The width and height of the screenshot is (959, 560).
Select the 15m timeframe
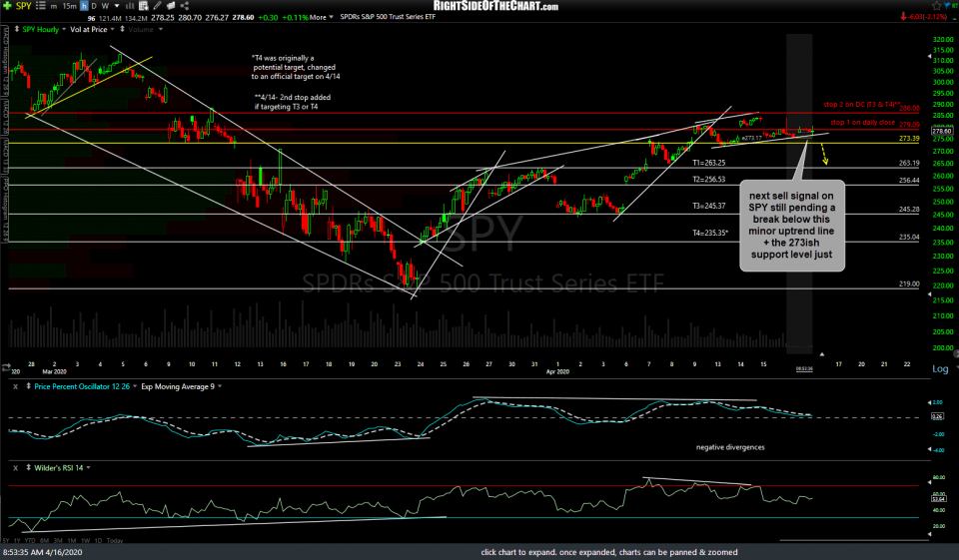click(70, 6)
